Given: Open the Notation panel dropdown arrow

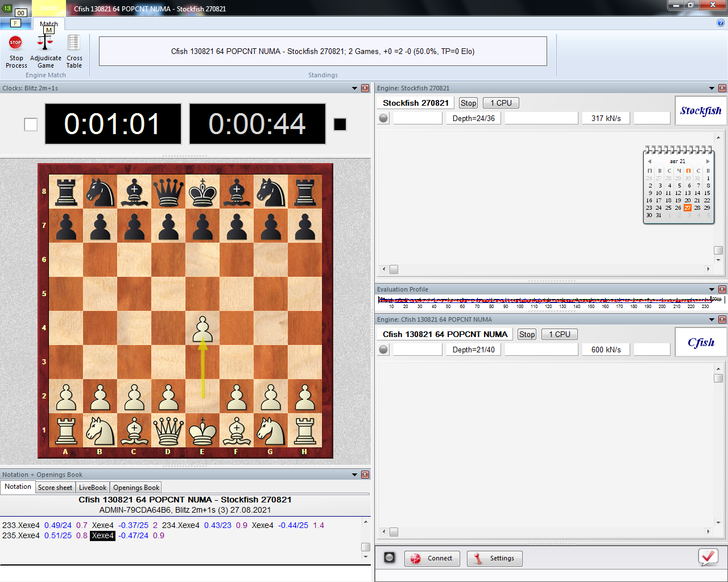Looking at the screenshot, I should [x=354, y=475].
